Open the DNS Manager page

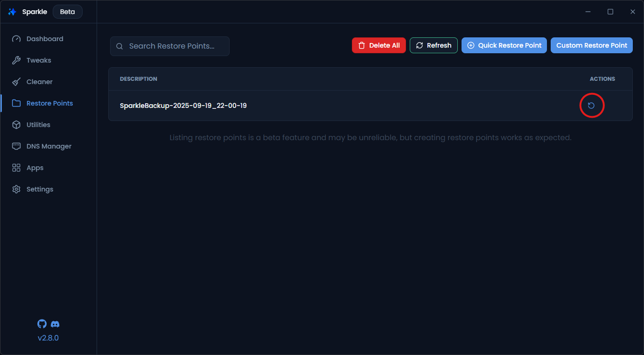point(49,146)
